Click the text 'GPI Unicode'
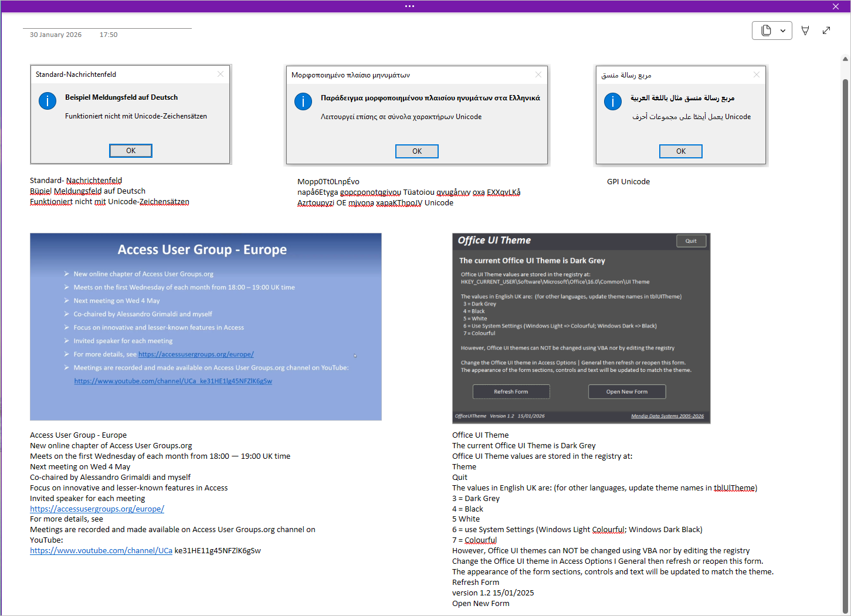 (628, 181)
